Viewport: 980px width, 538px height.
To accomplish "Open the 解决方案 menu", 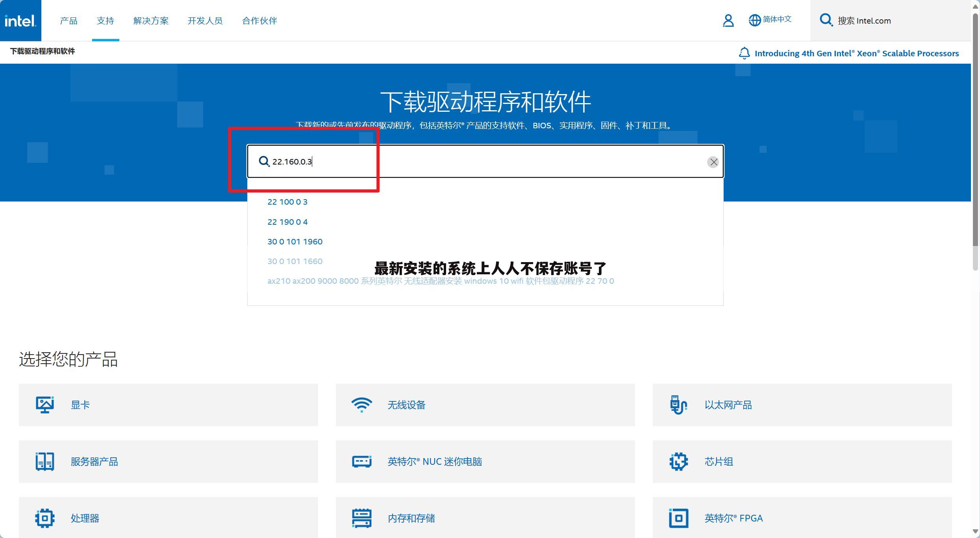I will (x=151, y=20).
